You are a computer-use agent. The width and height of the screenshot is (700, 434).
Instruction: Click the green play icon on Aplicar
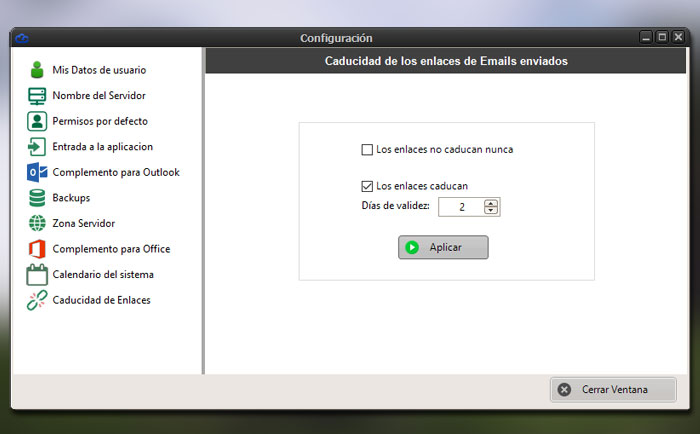tap(412, 247)
